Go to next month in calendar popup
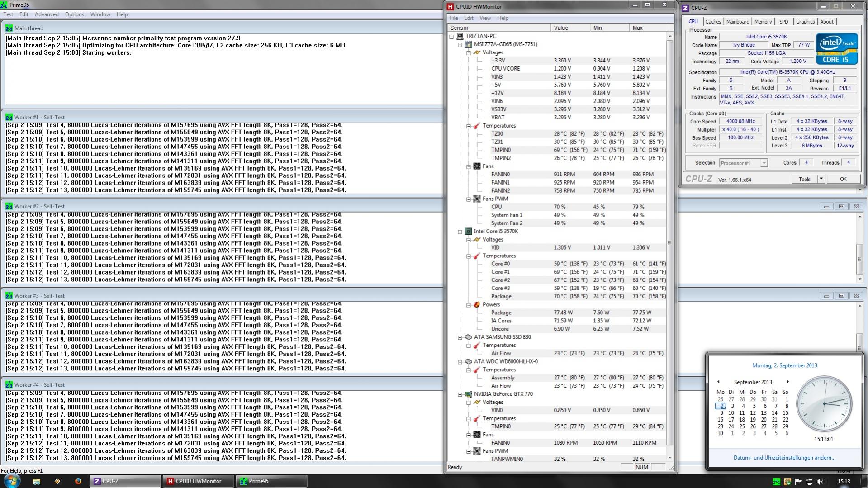Screen dimensions: 868x488 click(787, 382)
